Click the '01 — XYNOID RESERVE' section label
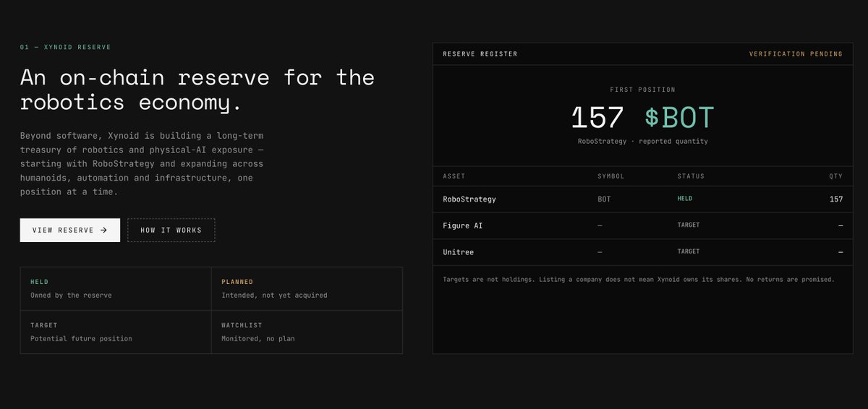This screenshot has width=868, height=409. click(x=66, y=47)
